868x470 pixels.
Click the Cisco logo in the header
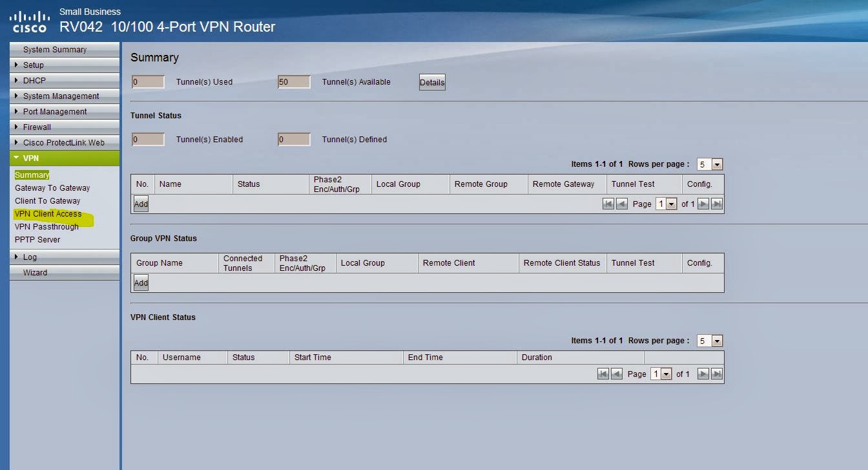pyautogui.click(x=30, y=21)
